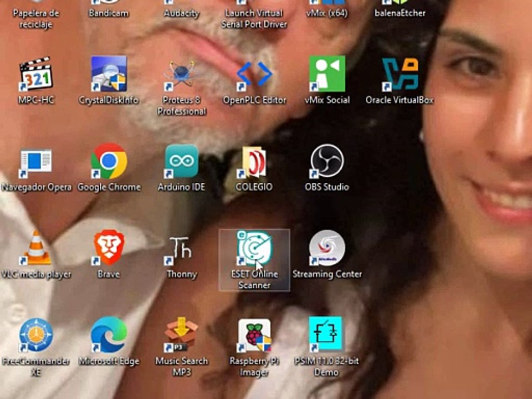The height and width of the screenshot is (399, 532).
Task: Open the MPC-HC media player shortcut
Action: (x=36, y=74)
